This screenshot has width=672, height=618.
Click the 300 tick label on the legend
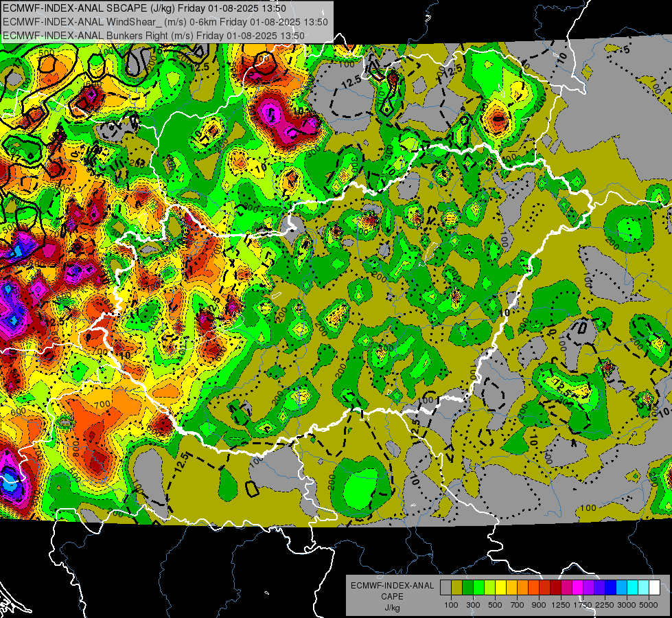(473, 605)
